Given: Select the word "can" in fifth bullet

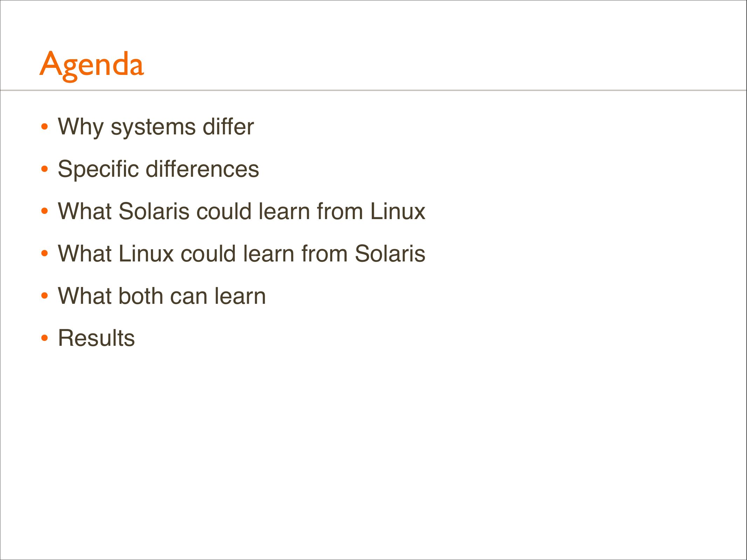Looking at the screenshot, I should (190, 296).
